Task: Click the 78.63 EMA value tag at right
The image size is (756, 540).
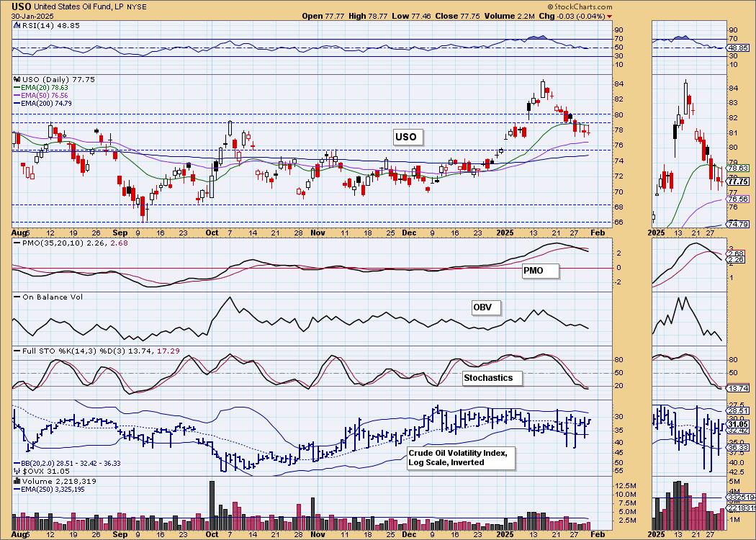Action: click(739, 168)
